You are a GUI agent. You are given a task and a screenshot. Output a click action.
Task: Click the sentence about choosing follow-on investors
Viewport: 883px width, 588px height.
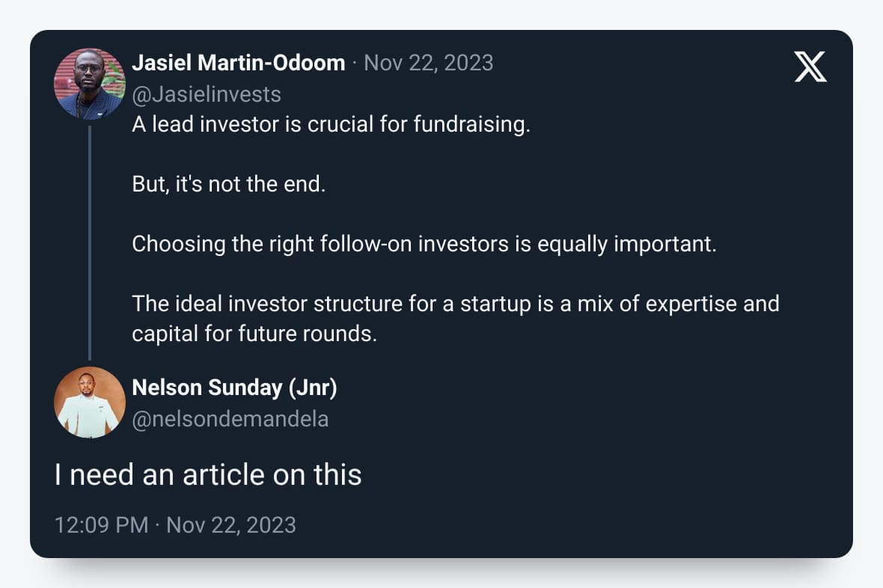[424, 244]
